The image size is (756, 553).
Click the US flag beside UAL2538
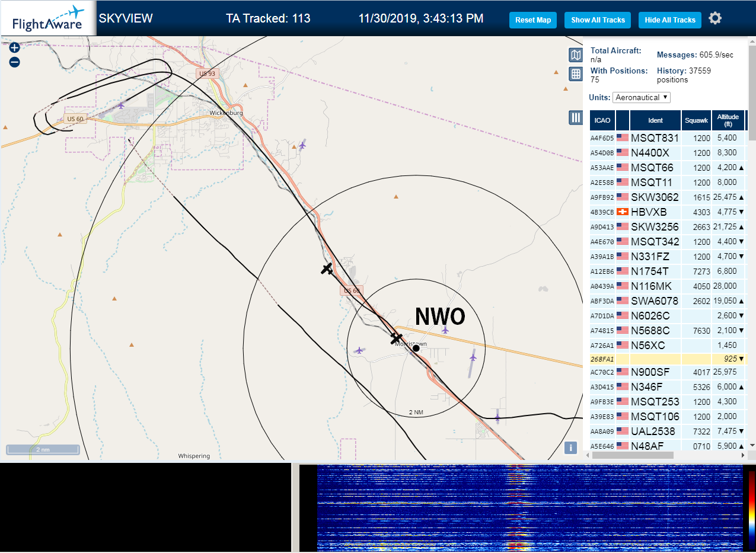(623, 431)
